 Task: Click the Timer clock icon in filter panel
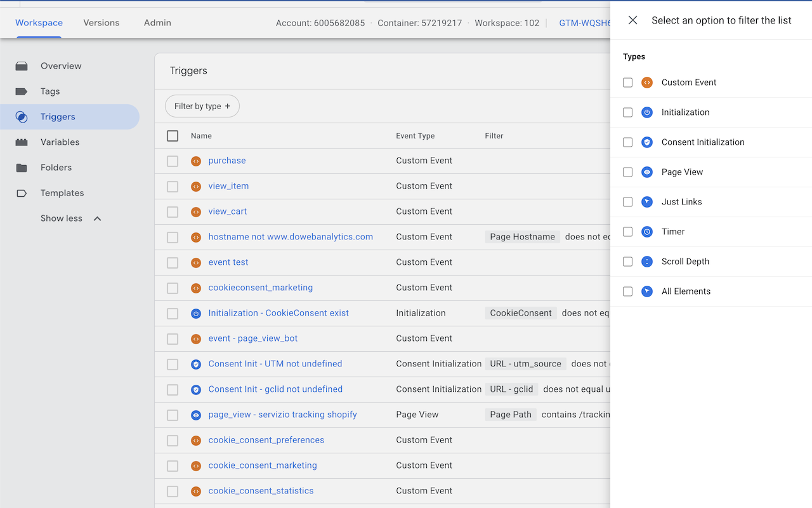(x=647, y=232)
